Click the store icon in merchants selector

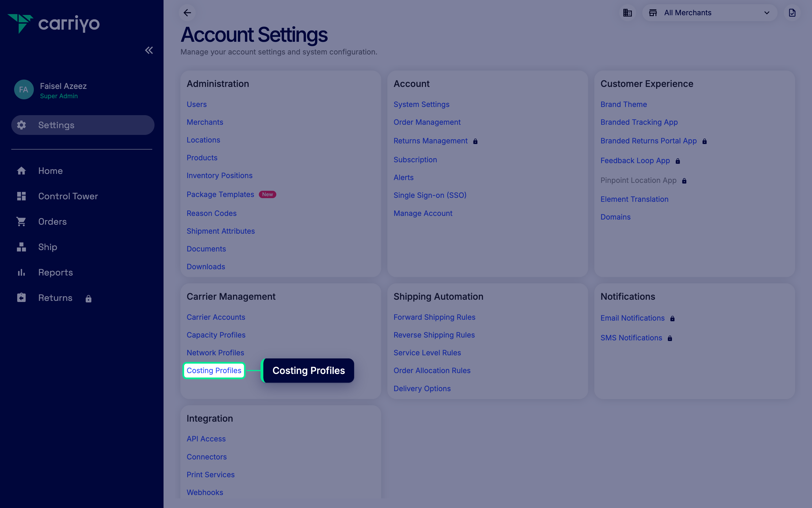pyautogui.click(x=653, y=13)
